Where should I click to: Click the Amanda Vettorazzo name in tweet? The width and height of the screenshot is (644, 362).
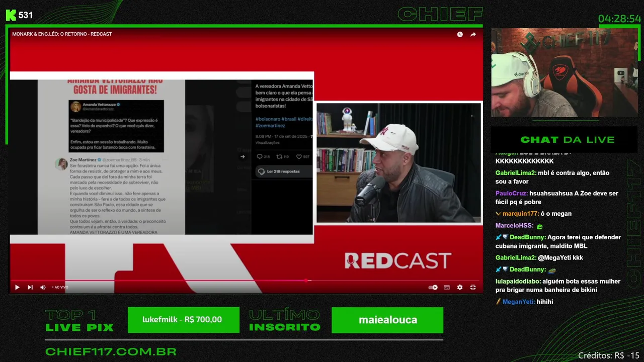tap(99, 104)
